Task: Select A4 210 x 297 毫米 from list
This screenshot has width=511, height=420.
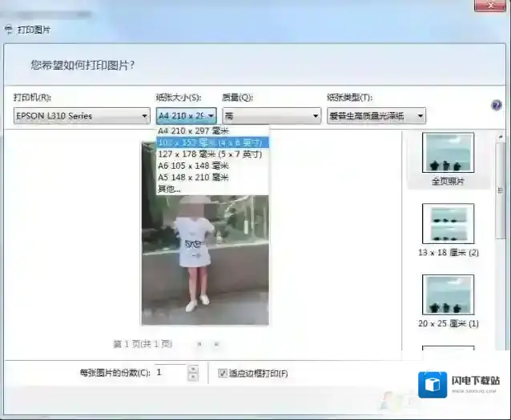Action: (x=192, y=131)
